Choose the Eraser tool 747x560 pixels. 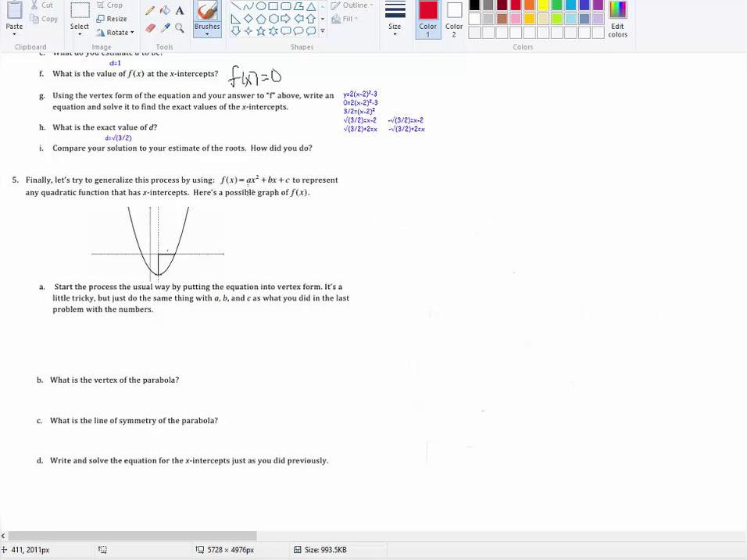click(150, 28)
